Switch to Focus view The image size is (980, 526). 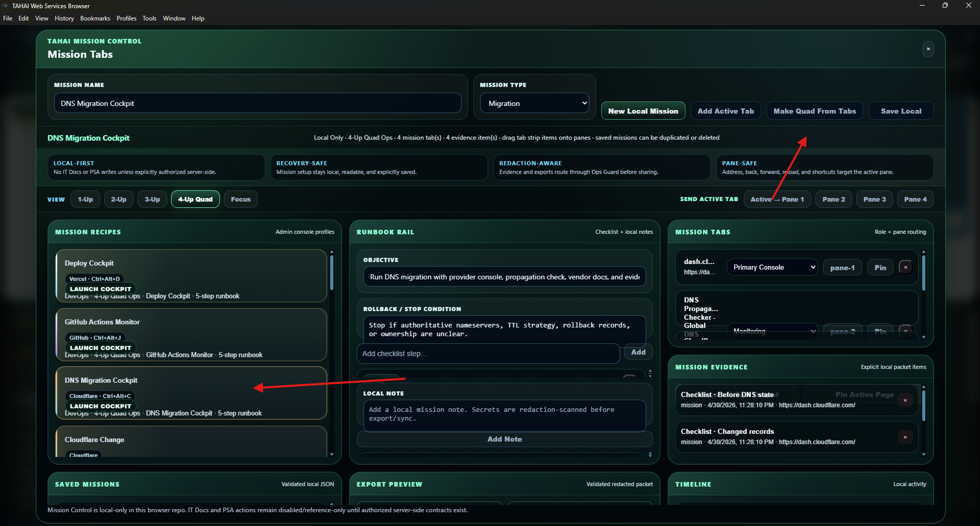point(241,200)
